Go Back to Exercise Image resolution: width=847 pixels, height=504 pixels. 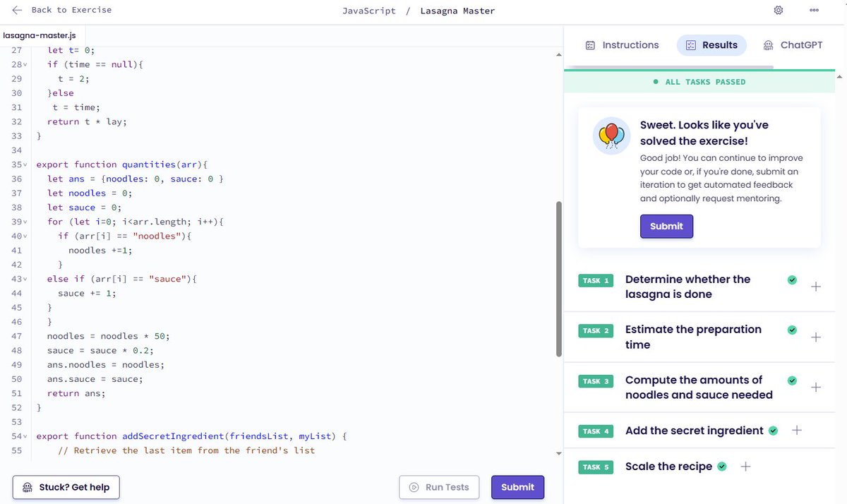pos(62,10)
